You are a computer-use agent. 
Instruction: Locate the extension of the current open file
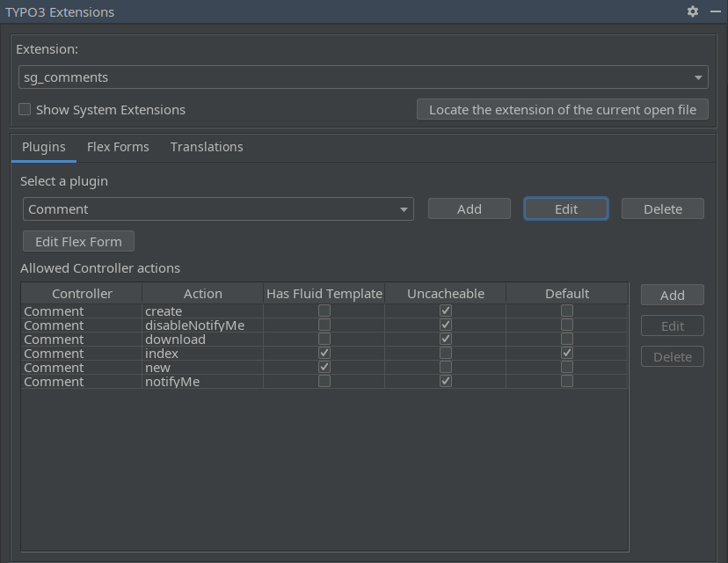point(562,110)
